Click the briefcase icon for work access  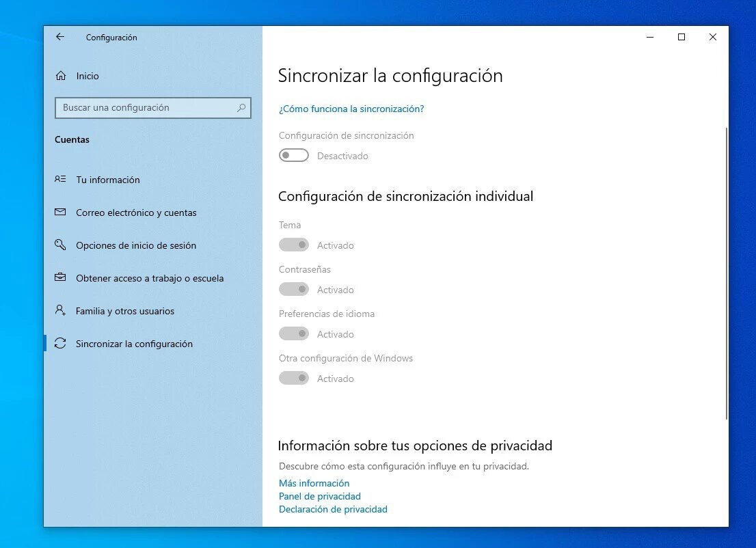click(x=60, y=278)
